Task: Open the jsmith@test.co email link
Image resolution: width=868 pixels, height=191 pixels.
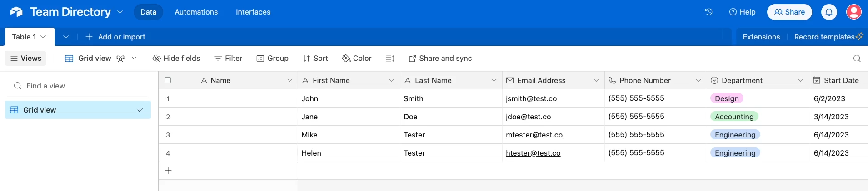Action: (531, 98)
